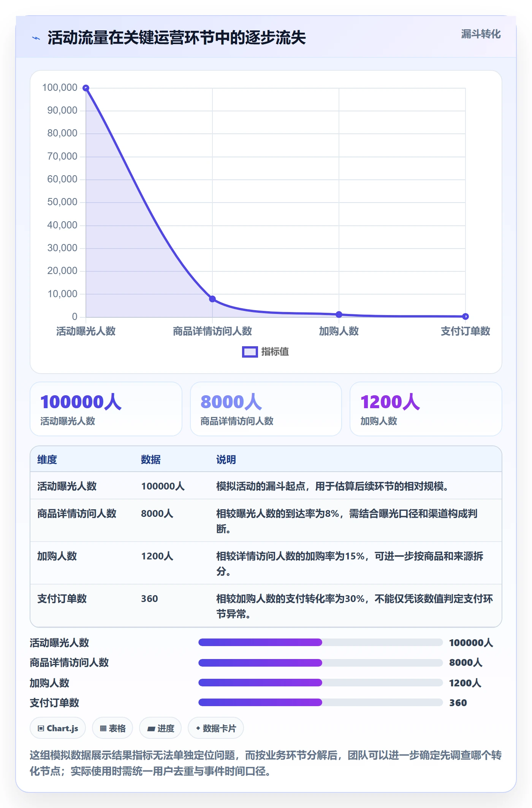Viewport: 532px width, 808px height.
Task: Click the 加购人数 progress bar
Action: coord(320,683)
